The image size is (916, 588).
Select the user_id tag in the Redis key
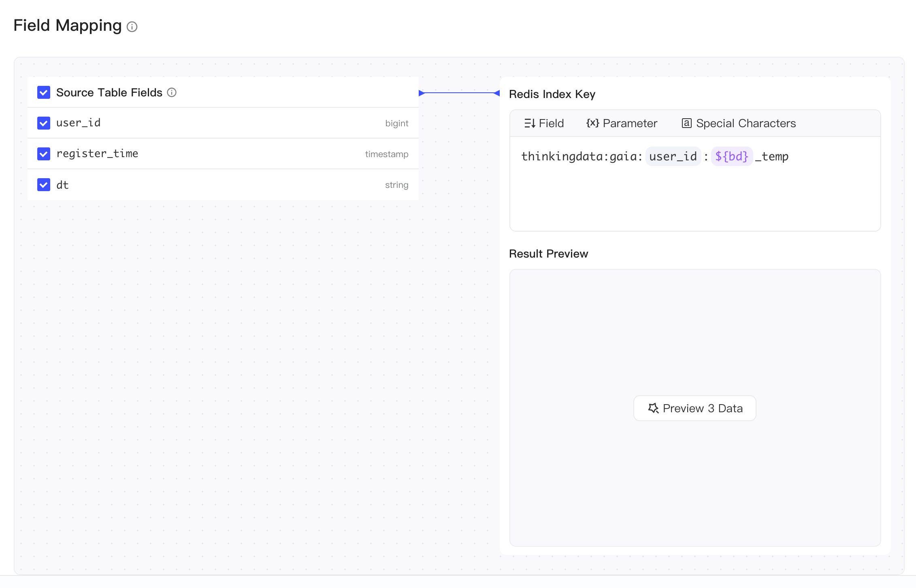673,156
